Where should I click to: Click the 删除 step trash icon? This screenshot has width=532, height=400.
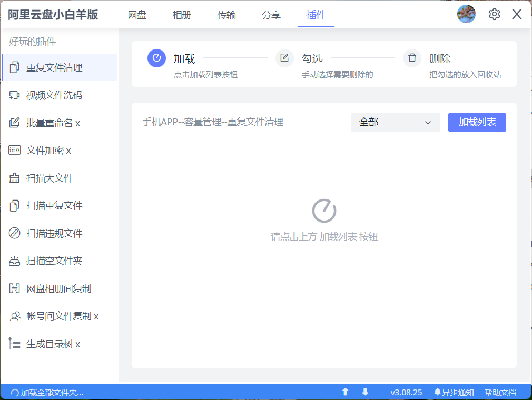[412, 58]
